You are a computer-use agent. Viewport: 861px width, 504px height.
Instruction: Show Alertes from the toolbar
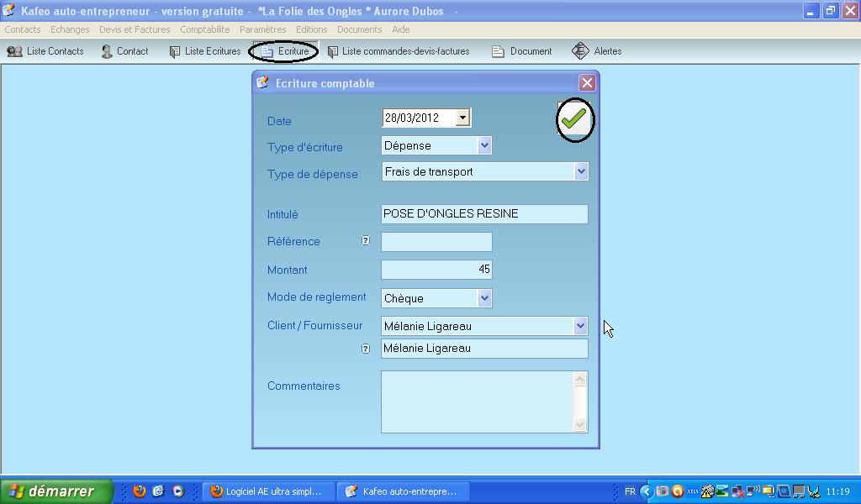click(x=597, y=51)
